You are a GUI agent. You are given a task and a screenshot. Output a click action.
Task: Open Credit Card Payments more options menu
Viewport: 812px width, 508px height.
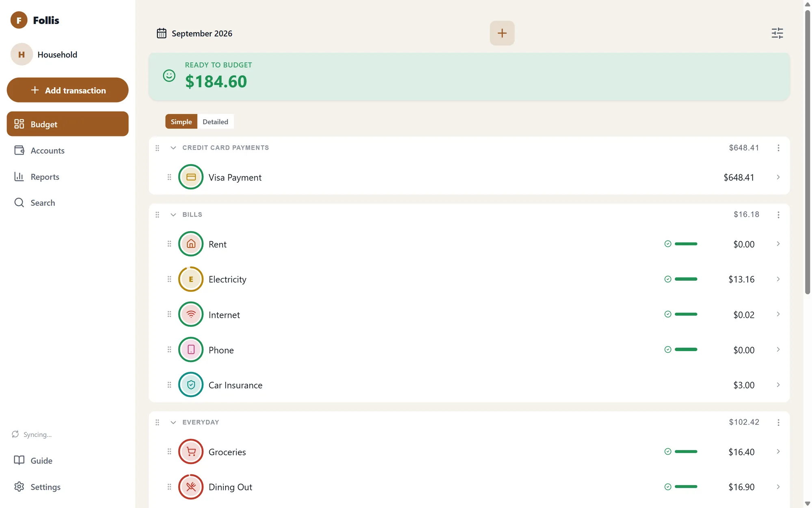point(778,148)
